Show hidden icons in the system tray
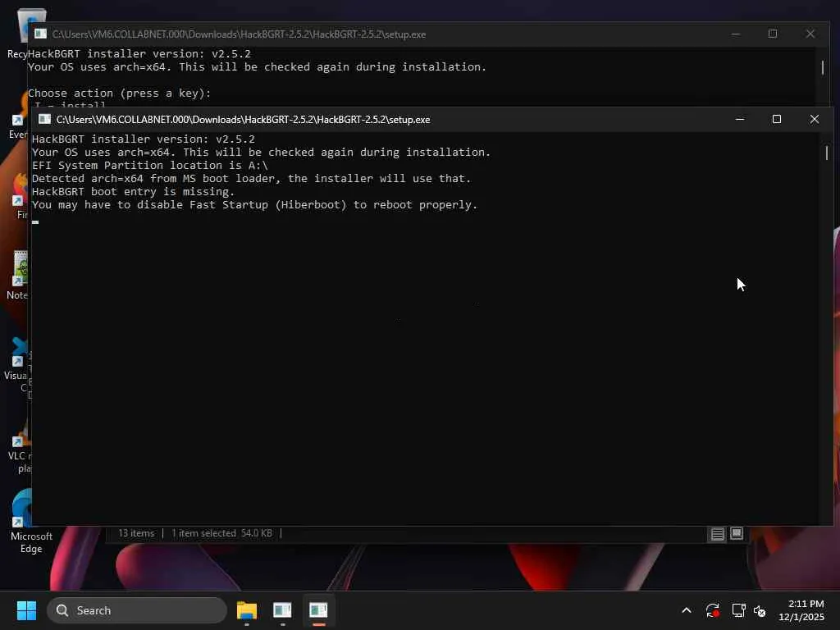This screenshot has height=630, width=840. coord(687,610)
